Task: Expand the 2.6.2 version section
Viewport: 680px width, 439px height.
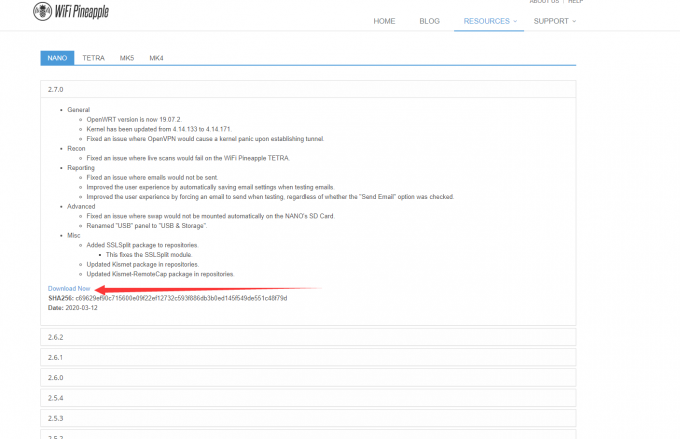Action: 308,337
